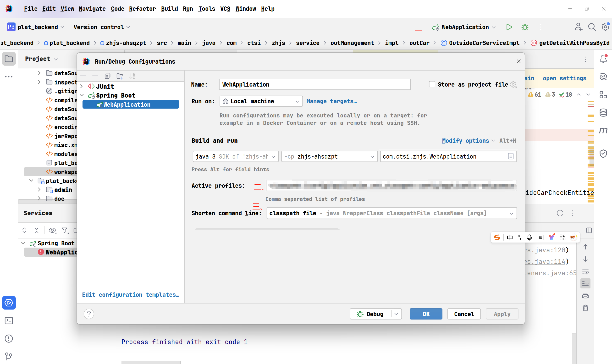The height and width of the screenshot is (364, 612).
Task: Open the Notifications panel
Action: [x=603, y=59]
